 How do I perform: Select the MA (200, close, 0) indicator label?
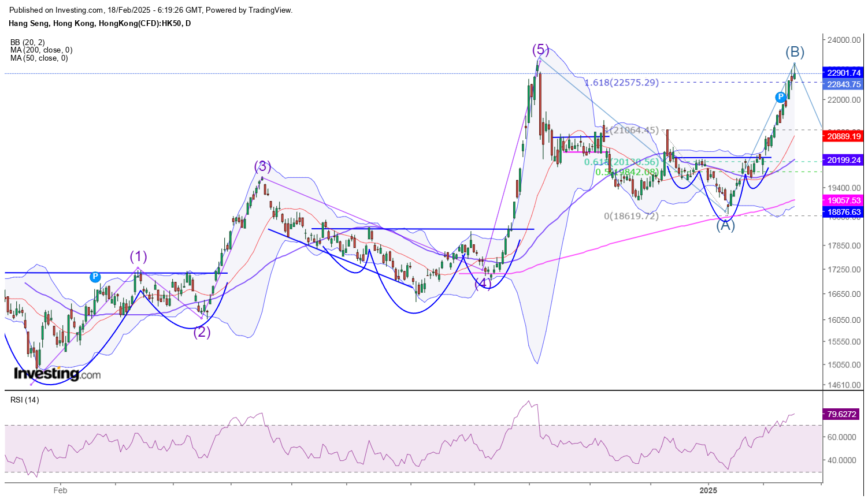41,50
